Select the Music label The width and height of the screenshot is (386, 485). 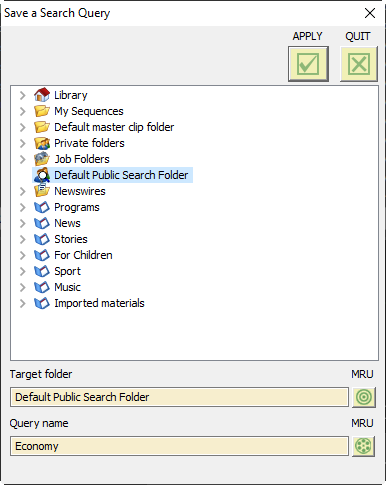tap(67, 287)
